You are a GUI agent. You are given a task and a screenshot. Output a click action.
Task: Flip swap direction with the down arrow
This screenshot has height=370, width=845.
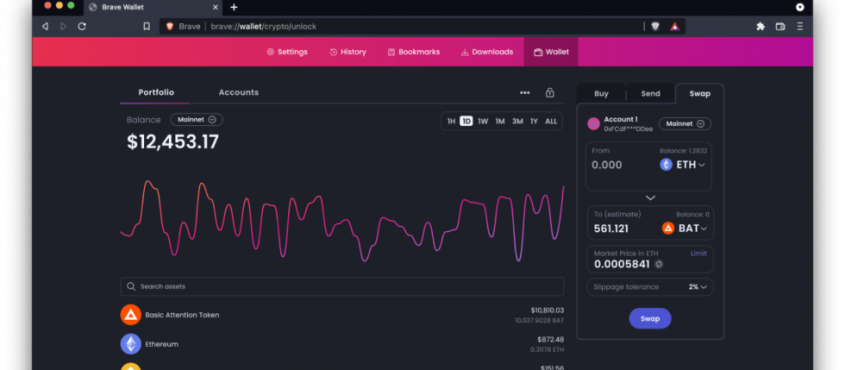pos(650,198)
